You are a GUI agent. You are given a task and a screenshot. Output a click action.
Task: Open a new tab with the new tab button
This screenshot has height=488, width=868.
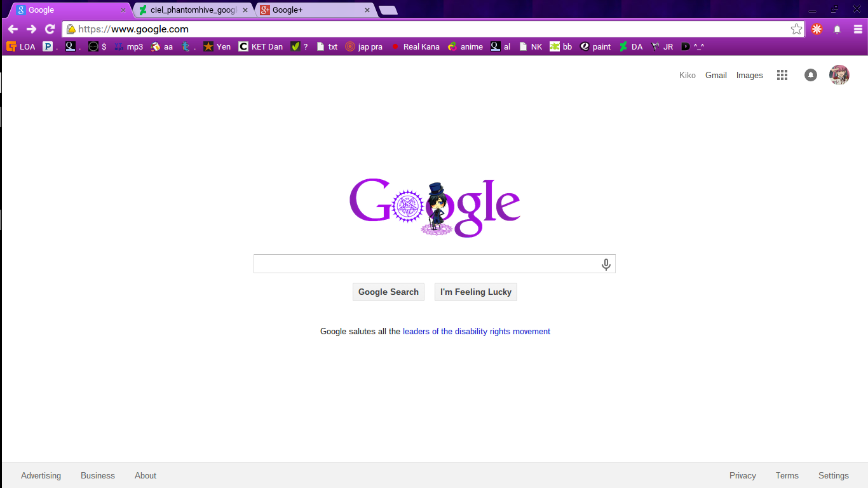pyautogui.click(x=388, y=10)
